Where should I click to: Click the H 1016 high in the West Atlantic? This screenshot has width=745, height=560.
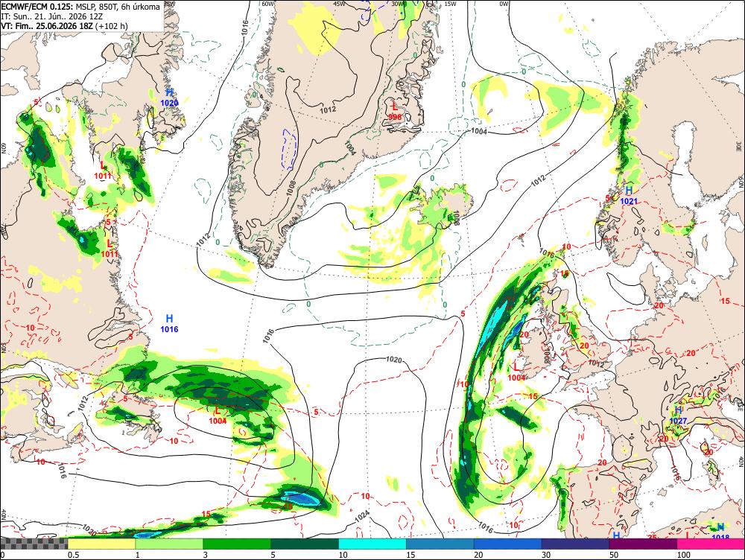(169, 323)
